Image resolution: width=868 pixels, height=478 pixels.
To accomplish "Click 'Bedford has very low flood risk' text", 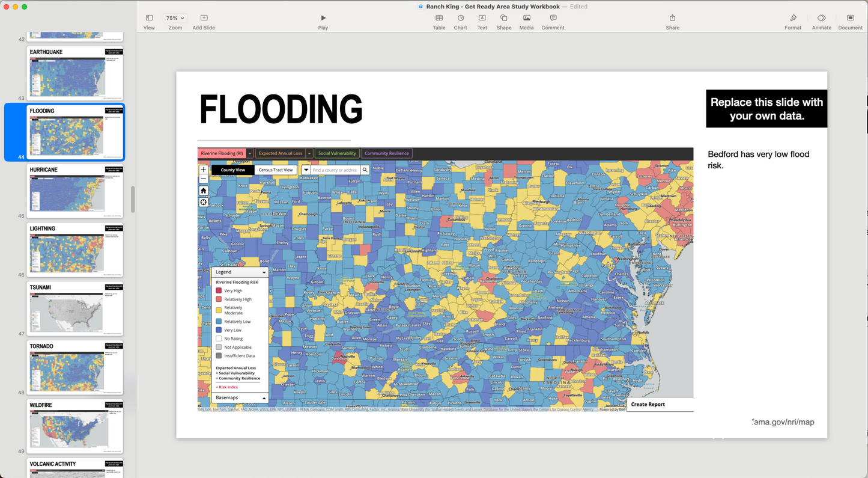I will point(759,160).
